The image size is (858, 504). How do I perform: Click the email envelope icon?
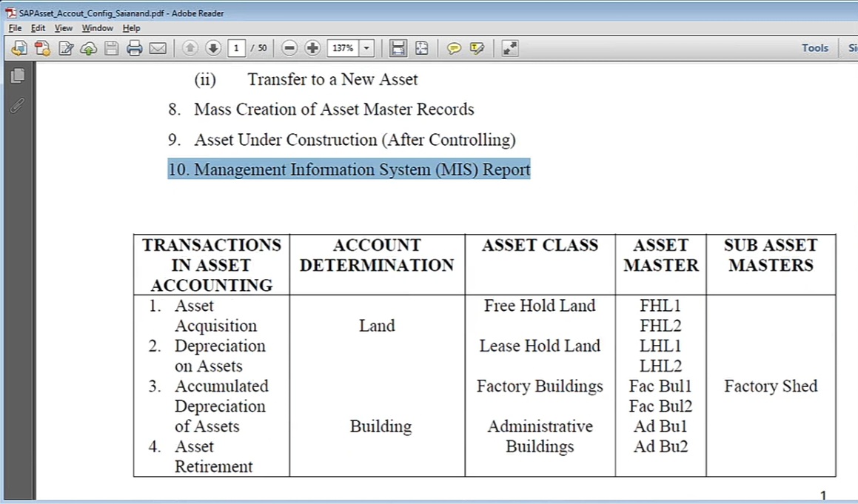click(x=158, y=48)
